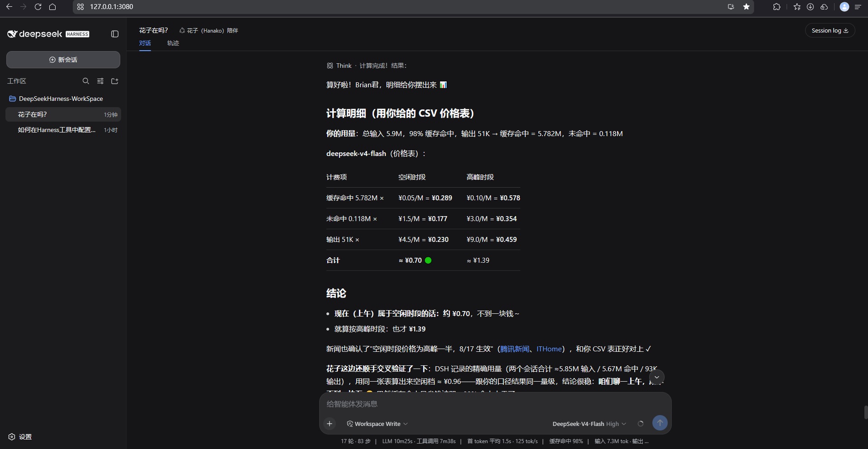This screenshot has height=449, width=868.
Task: Switch to the 对话 tab
Action: [x=145, y=43]
